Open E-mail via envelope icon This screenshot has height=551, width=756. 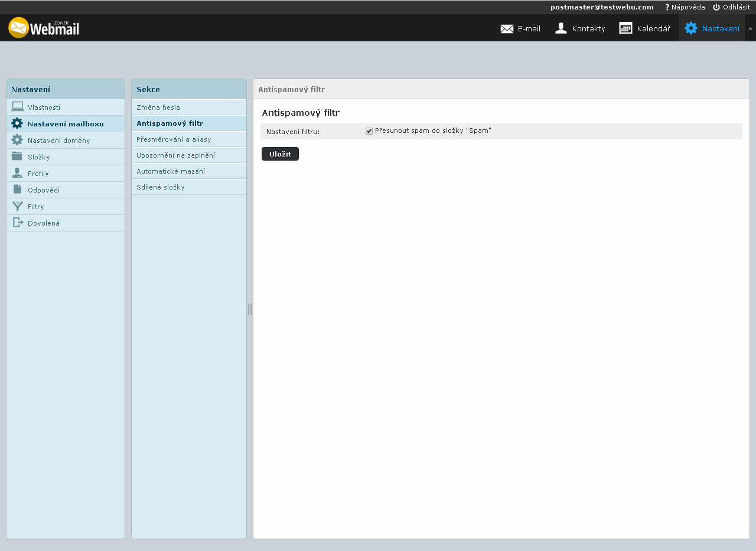(x=507, y=28)
